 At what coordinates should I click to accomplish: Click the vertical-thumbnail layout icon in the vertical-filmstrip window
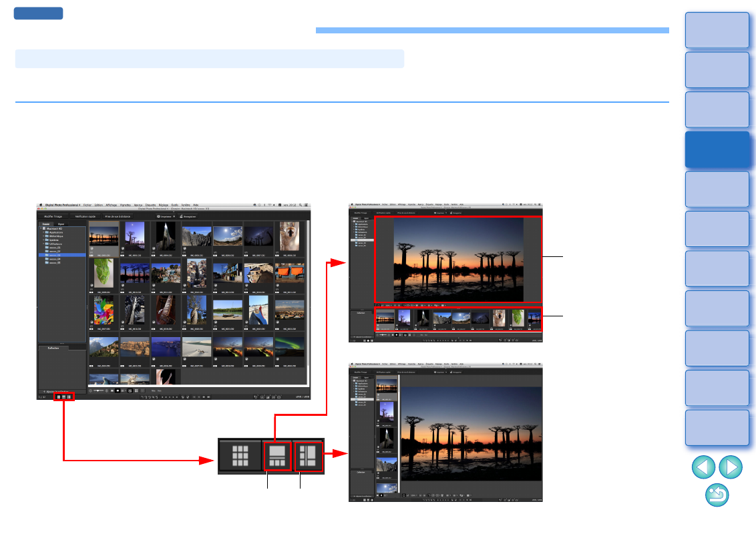[372, 500]
